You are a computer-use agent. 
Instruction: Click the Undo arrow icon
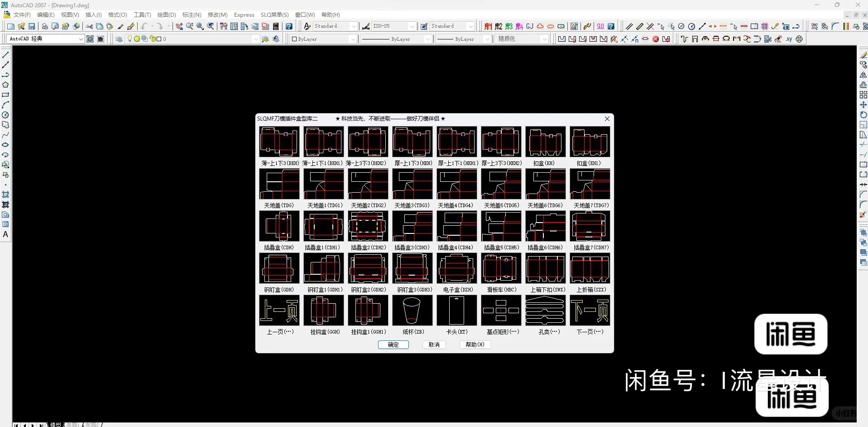tap(144, 26)
